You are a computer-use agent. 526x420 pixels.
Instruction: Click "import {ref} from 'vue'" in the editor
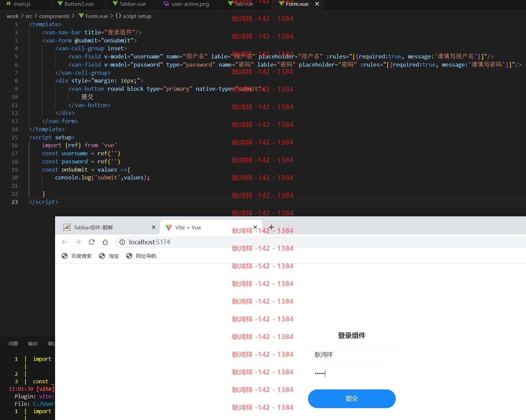pos(80,145)
